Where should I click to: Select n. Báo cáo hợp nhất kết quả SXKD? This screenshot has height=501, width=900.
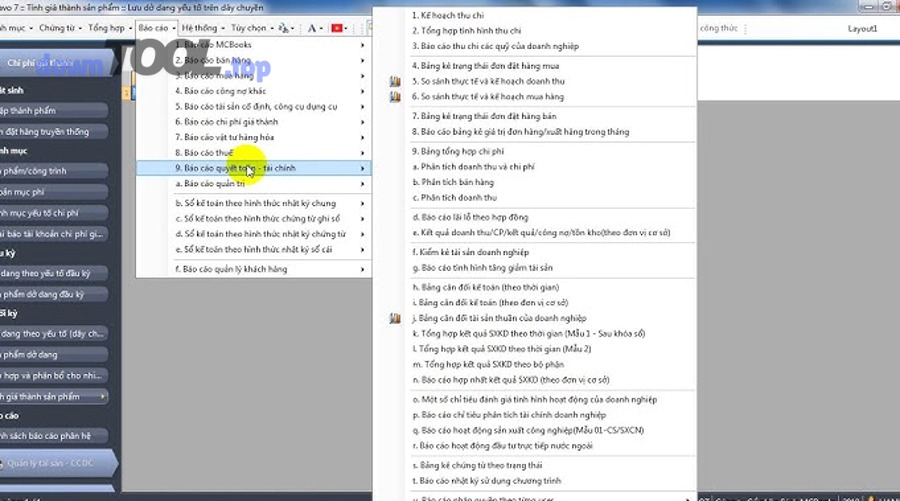click(535, 380)
